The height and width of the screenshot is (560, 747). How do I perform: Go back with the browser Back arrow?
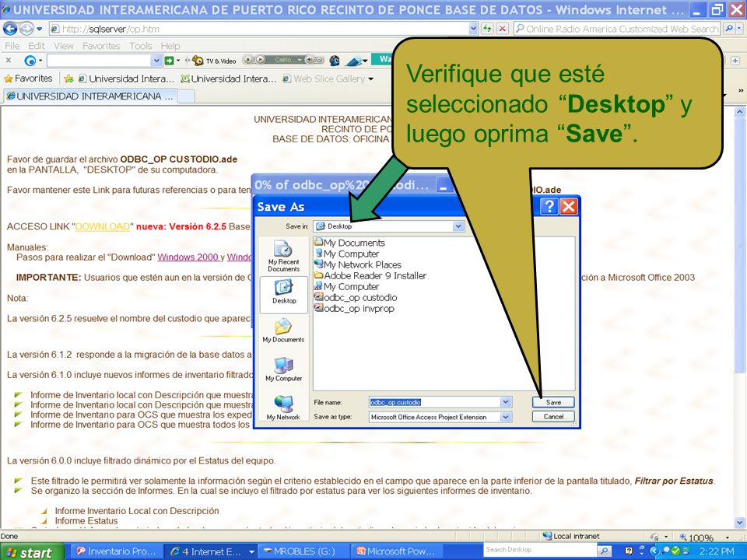(10, 29)
